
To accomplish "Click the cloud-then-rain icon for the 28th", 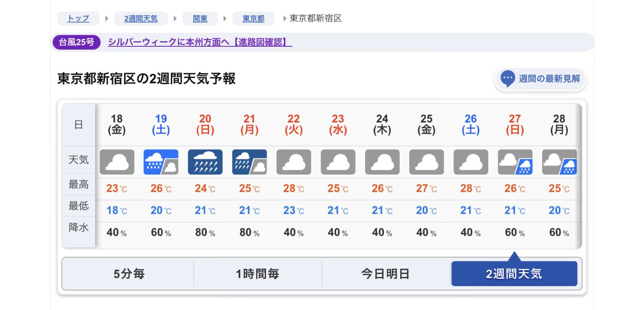I will tap(559, 162).
